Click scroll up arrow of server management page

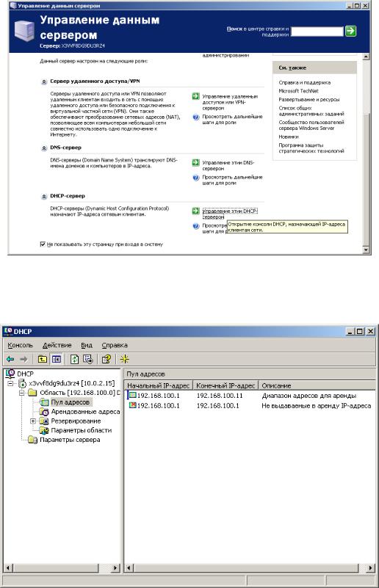pos(367,57)
